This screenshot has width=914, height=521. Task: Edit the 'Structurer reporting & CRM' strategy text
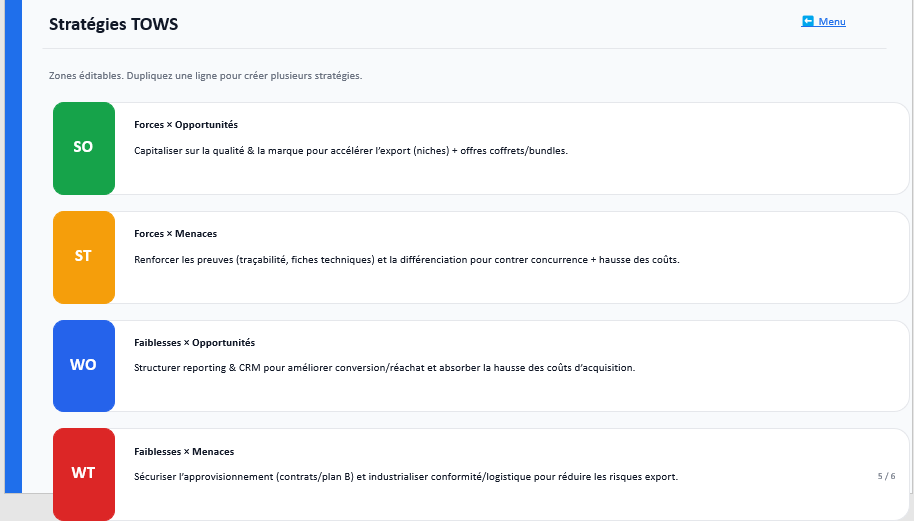384,367
